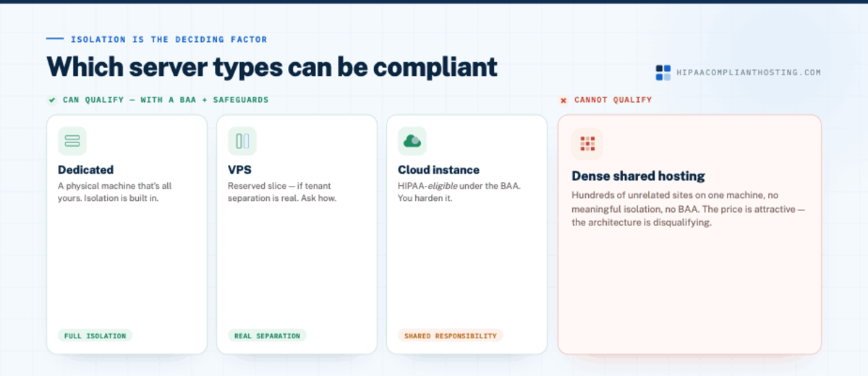Click the Cannot Qualify label

click(x=613, y=100)
